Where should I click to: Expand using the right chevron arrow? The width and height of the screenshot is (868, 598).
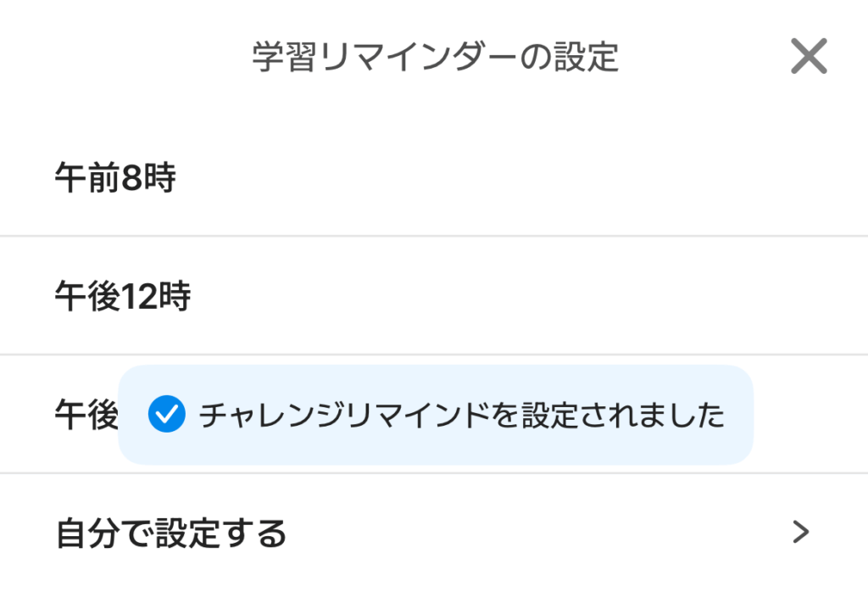[x=800, y=532]
